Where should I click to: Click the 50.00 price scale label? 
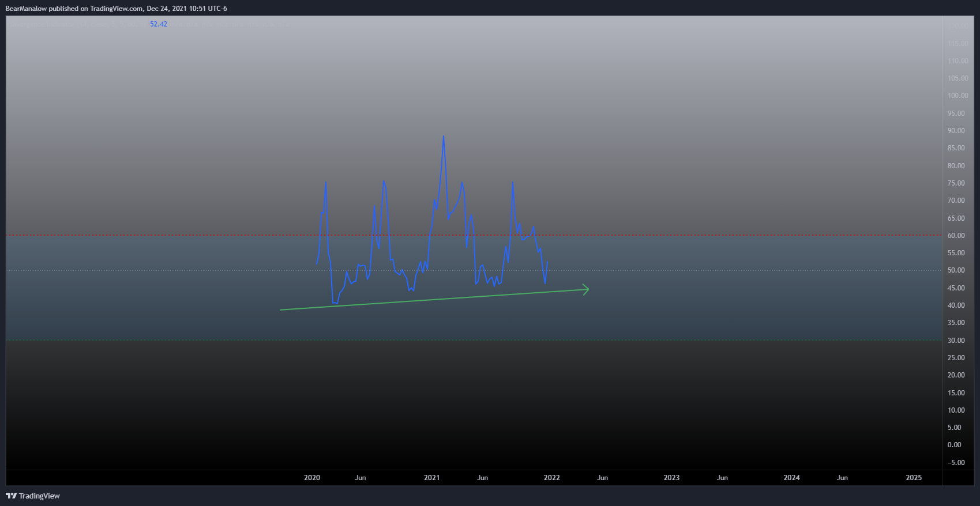956,270
